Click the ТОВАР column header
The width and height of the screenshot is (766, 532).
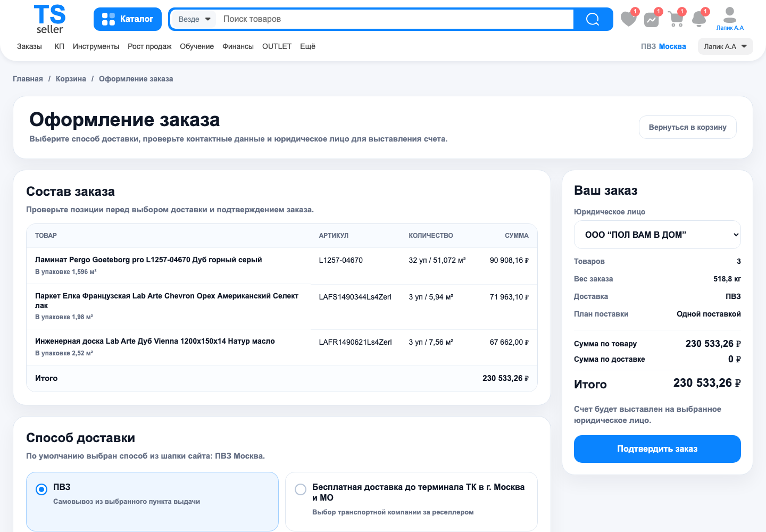pyautogui.click(x=46, y=236)
